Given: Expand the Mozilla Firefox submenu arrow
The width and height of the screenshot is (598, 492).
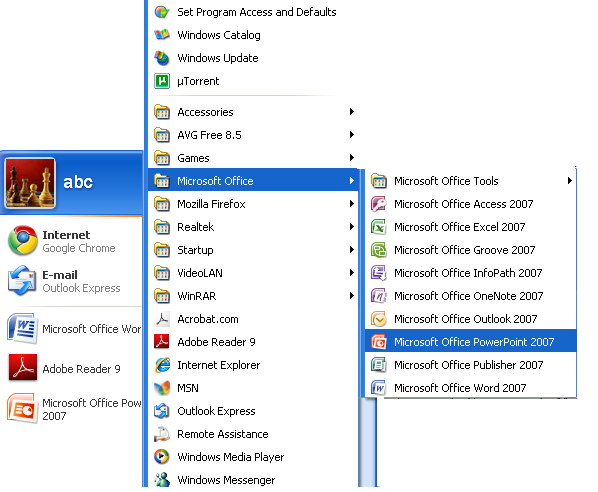Looking at the screenshot, I should [352, 204].
